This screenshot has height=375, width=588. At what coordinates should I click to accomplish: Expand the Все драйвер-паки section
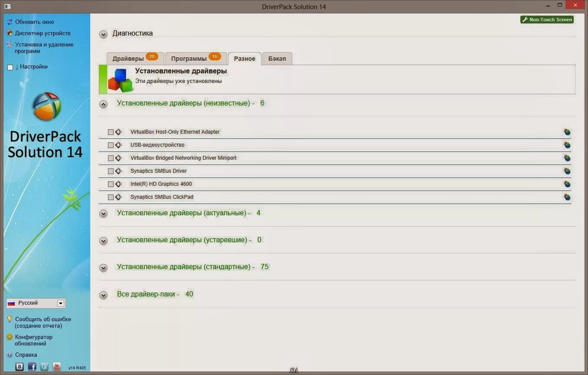coord(103,295)
